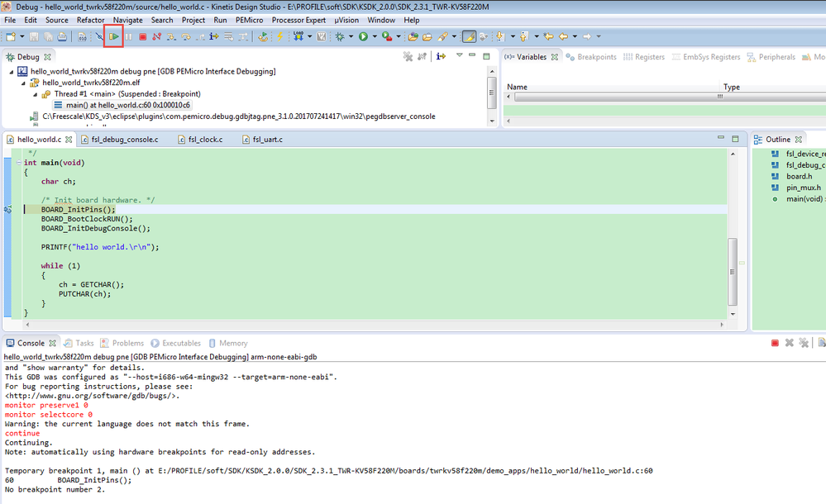Open the Processor Expert menu
The width and height of the screenshot is (826, 504).
[x=298, y=20]
